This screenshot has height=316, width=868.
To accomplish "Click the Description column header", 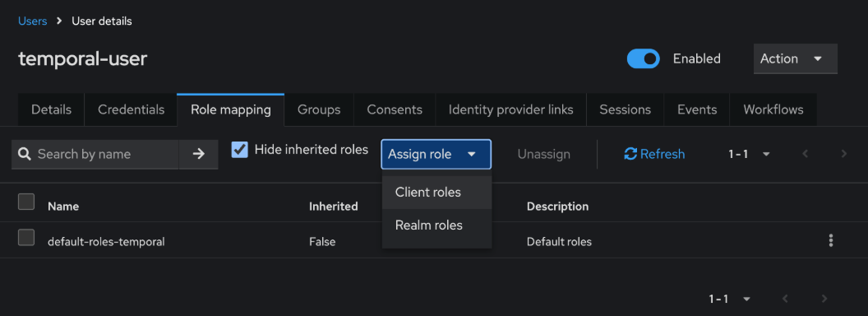I will 557,207.
